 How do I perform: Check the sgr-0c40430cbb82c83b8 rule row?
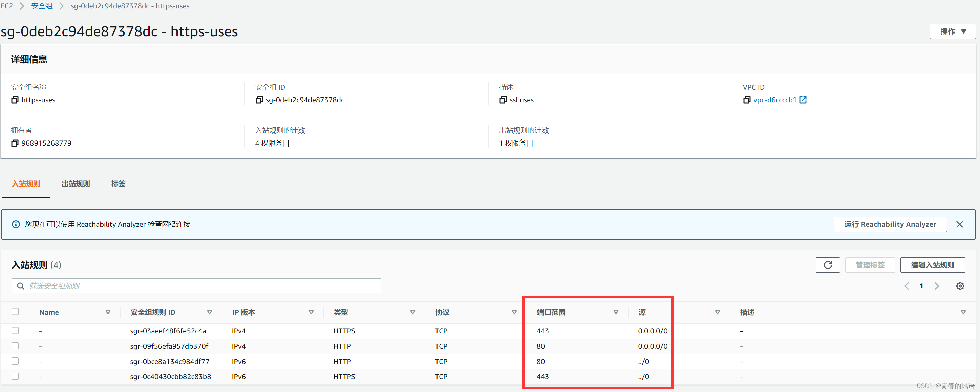(x=15, y=376)
